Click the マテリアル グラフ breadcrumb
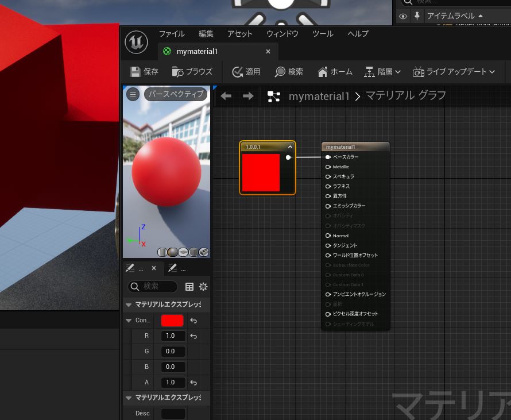Viewport: 511px width, 420px height. click(406, 96)
